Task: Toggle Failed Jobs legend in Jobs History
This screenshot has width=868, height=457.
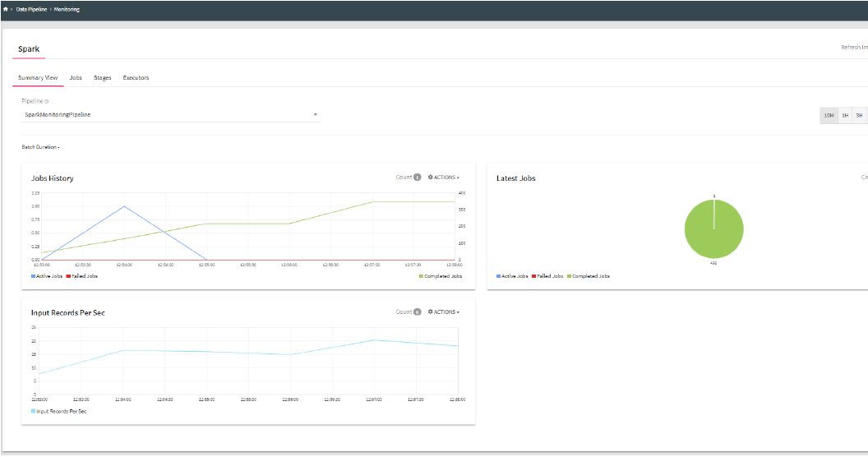Action: (82, 276)
